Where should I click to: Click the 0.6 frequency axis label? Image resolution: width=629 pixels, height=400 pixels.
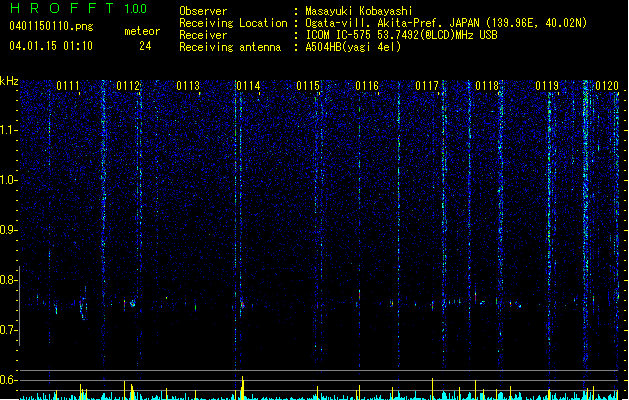8,380
